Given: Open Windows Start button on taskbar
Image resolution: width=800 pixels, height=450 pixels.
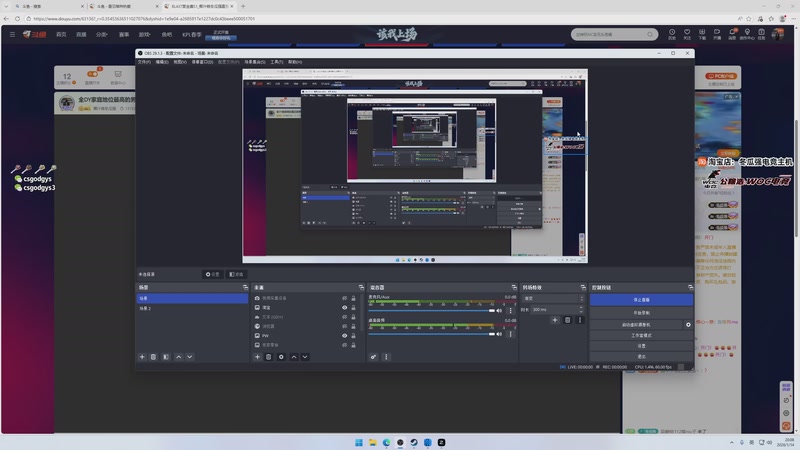Looking at the screenshot, I should (x=359, y=442).
